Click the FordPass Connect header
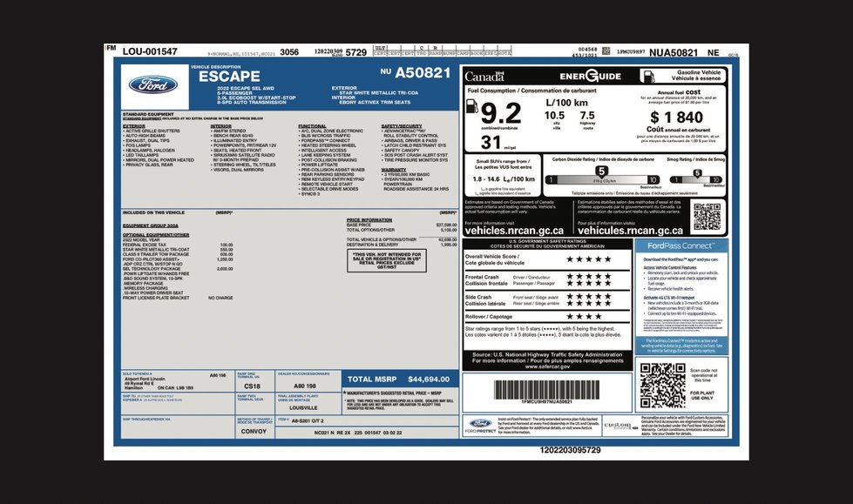The width and height of the screenshot is (853, 504). pos(681,245)
